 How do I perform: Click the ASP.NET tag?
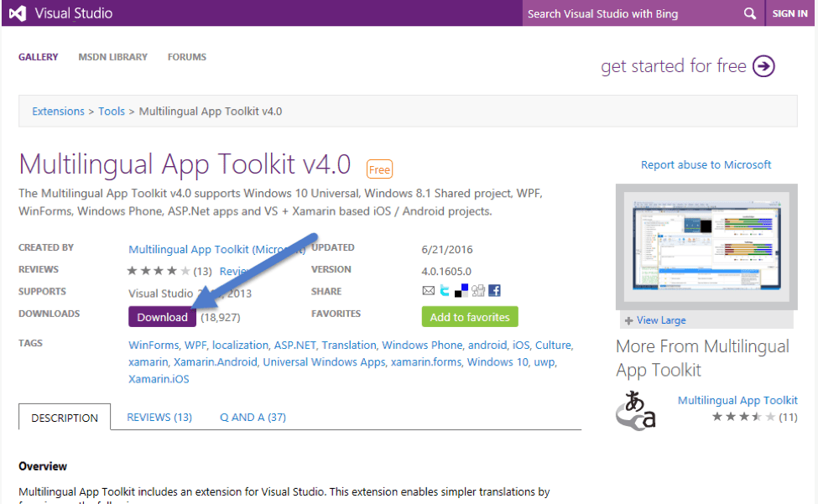coord(295,345)
